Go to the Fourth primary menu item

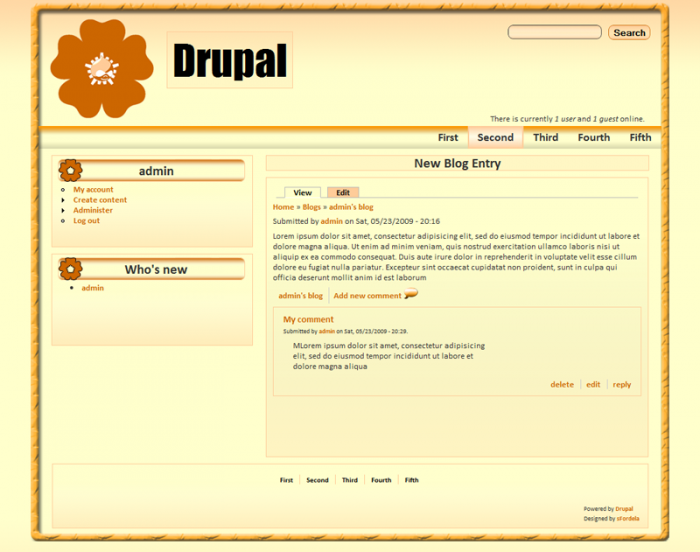(x=593, y=138)
